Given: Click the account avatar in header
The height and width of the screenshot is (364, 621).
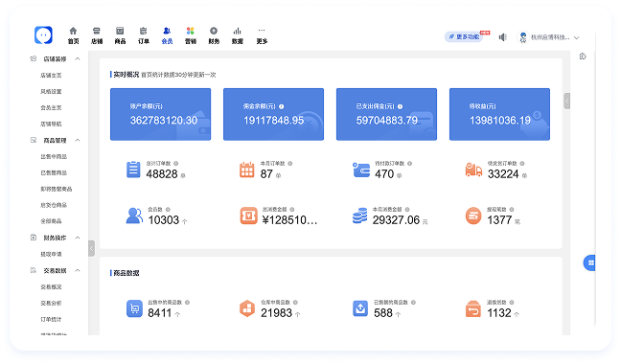Looking at the screenshot, I should (523, 37).
